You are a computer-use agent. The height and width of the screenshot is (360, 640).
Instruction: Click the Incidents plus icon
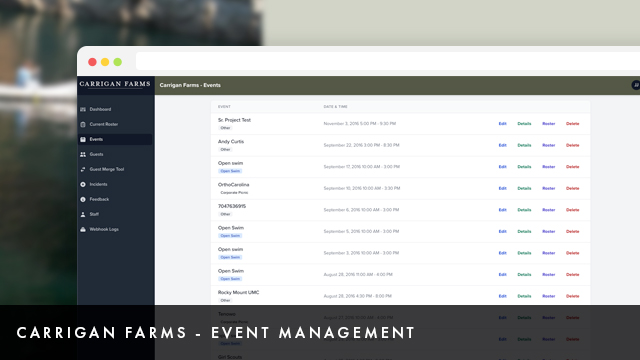click(83, 184)
